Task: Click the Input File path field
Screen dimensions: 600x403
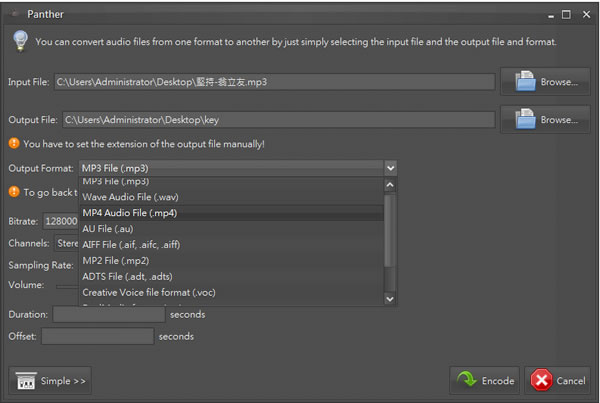Action: pos(274,82)
